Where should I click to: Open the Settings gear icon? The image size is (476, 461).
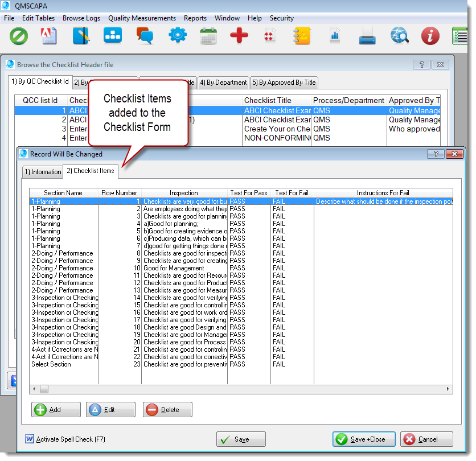click(x=178, y=35)
